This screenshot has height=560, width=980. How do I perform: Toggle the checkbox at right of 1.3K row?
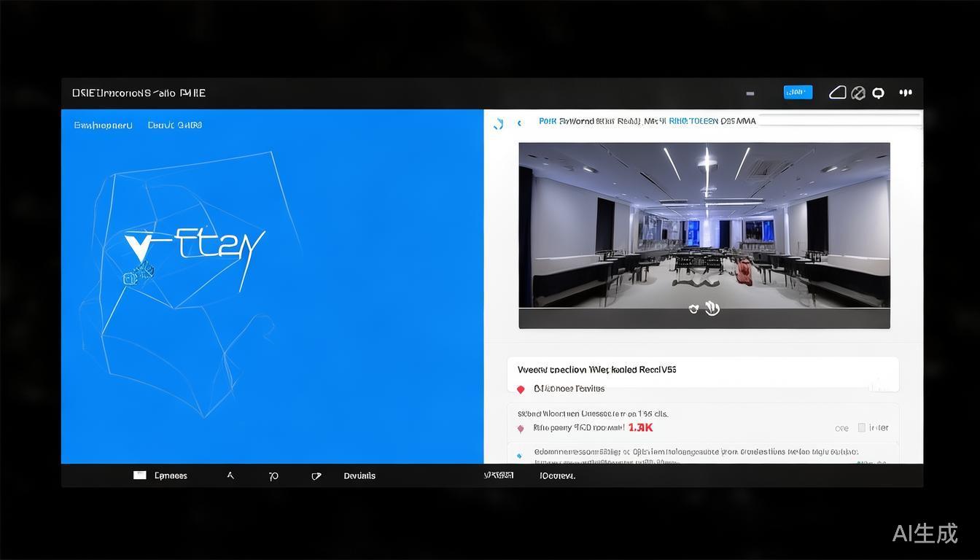tap(862, 427)
